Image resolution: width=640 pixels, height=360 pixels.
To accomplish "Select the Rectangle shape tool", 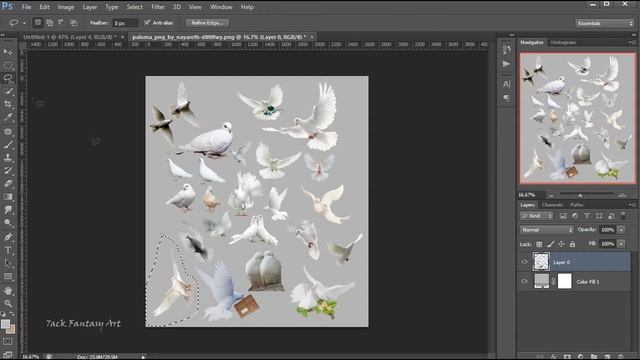I will coord(8,276).
